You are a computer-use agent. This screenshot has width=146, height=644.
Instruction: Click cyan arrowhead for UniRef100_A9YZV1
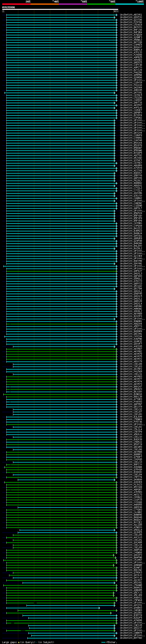click(115, 605)
